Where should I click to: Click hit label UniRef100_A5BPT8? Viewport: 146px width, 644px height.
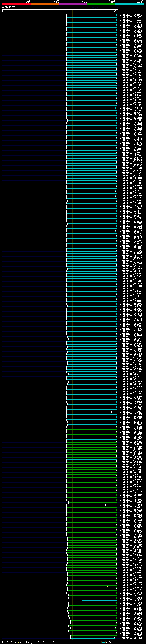(131, 108)
